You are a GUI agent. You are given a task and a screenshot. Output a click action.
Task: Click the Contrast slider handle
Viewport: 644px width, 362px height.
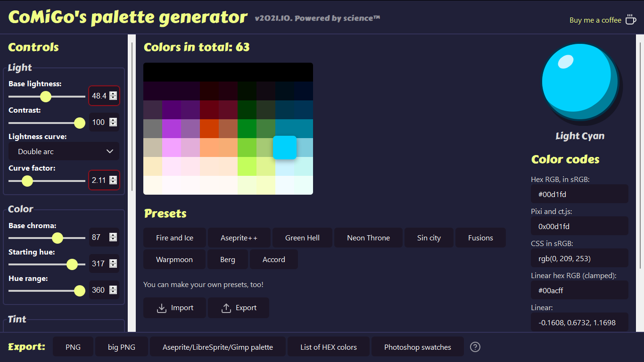click(80, 123)
